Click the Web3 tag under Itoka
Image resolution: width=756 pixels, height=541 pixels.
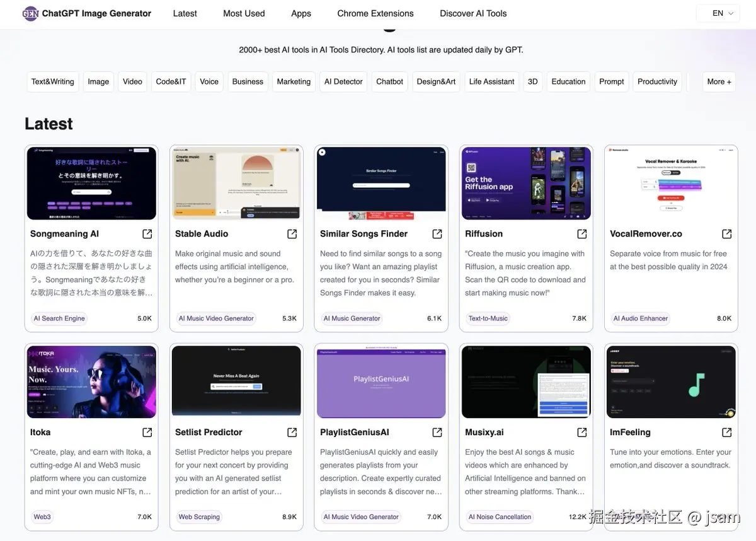coord(42,517)
